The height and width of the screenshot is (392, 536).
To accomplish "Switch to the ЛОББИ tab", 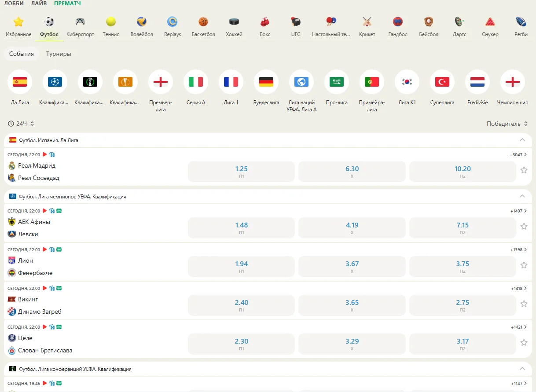I will (14, 4).
